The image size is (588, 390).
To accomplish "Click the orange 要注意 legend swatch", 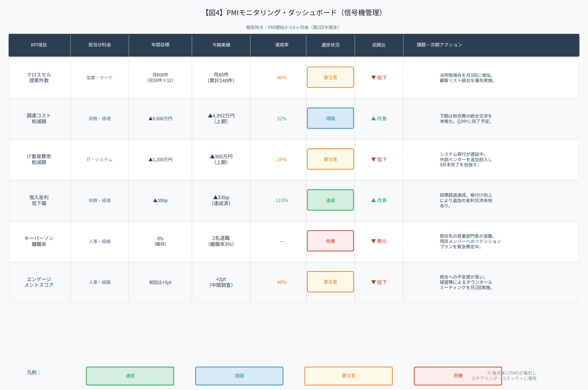I will 348,376.
